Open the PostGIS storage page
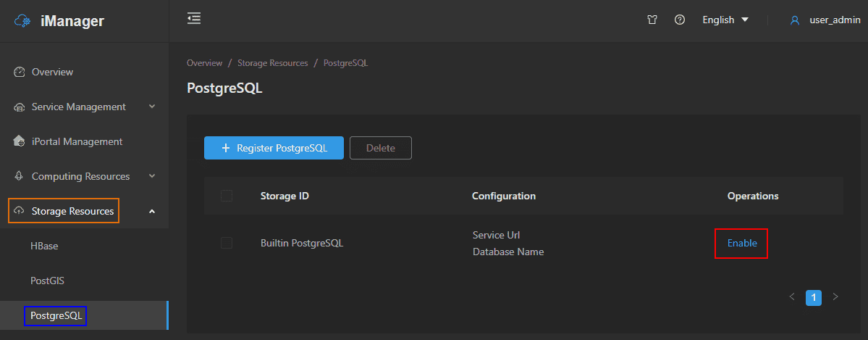The image size is (868, 340). pos(48,281)
